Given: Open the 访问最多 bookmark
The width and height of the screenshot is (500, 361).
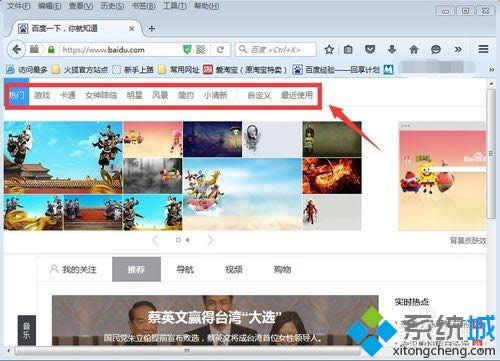Looking at the screenshot, I should point(27,70).
